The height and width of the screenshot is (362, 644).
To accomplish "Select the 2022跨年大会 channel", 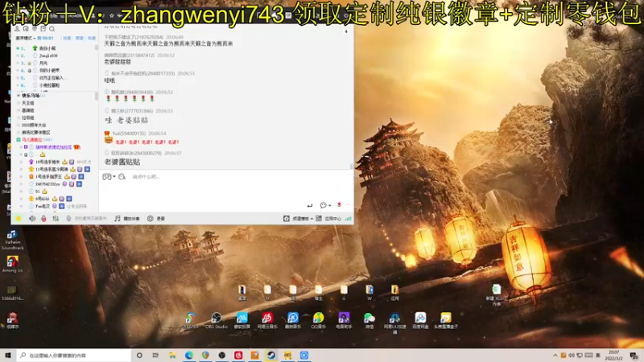I will pyautogui.click(x=34, y=125).
